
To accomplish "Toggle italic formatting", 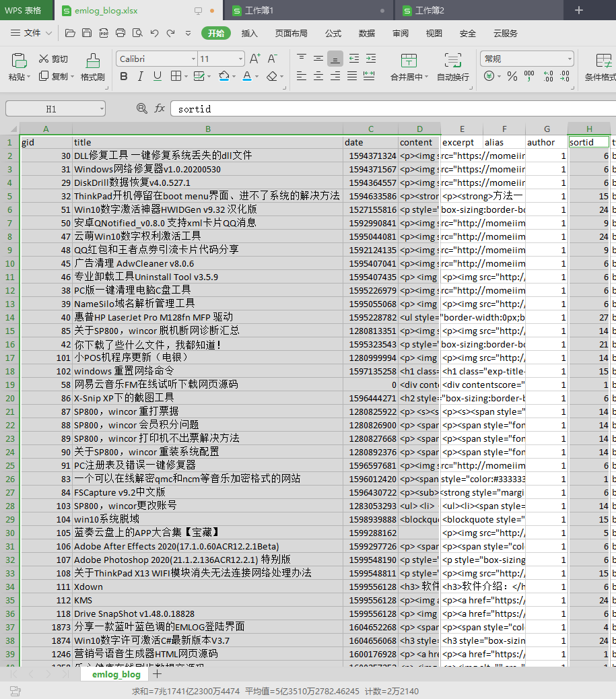I will point(141,76).
